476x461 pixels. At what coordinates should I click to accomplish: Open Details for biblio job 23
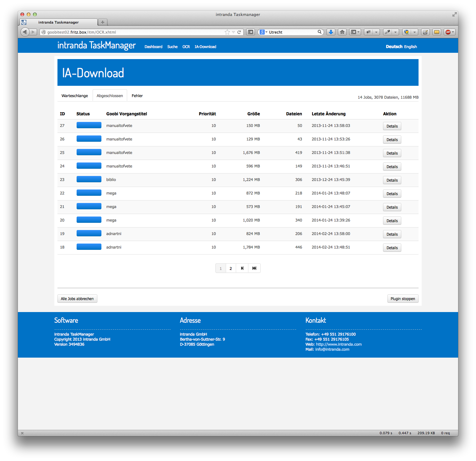click(392, 180)
